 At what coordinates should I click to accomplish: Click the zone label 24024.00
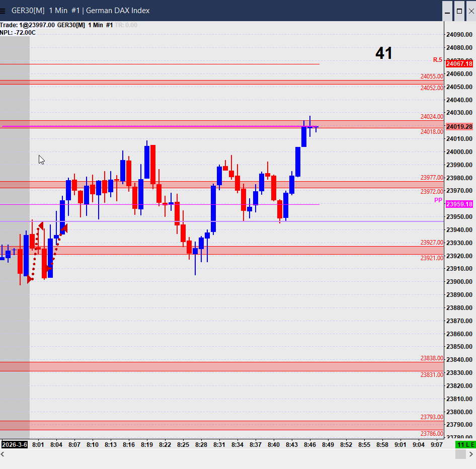432,117
